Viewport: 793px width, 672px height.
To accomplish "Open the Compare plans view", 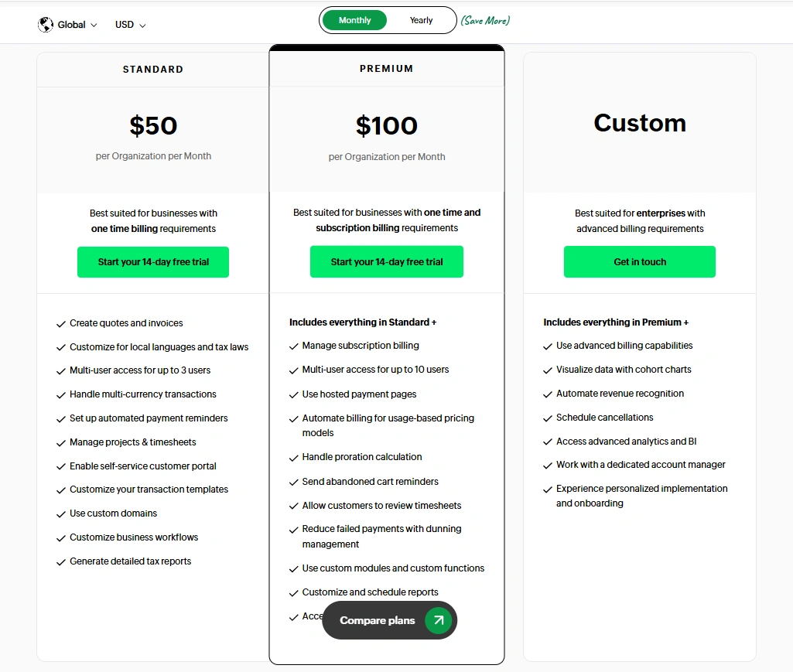I will (x=376, y=620).
